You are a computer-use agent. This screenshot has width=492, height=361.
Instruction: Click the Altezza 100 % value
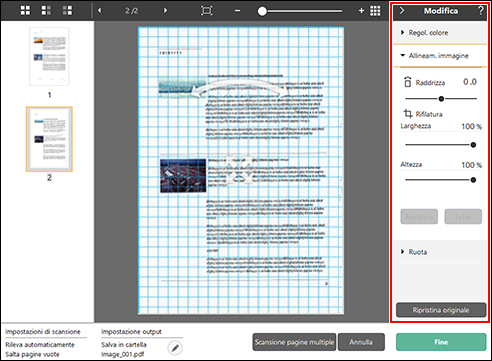471,165
